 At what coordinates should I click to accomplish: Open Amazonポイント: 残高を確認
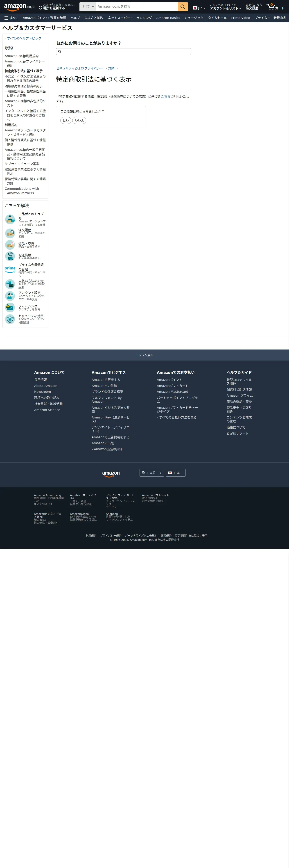click(44, 18)
